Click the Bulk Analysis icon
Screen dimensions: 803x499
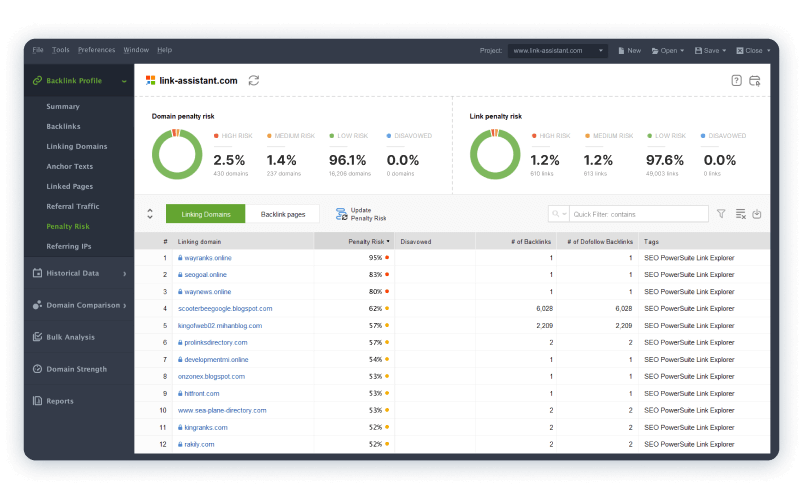(37, 337)
